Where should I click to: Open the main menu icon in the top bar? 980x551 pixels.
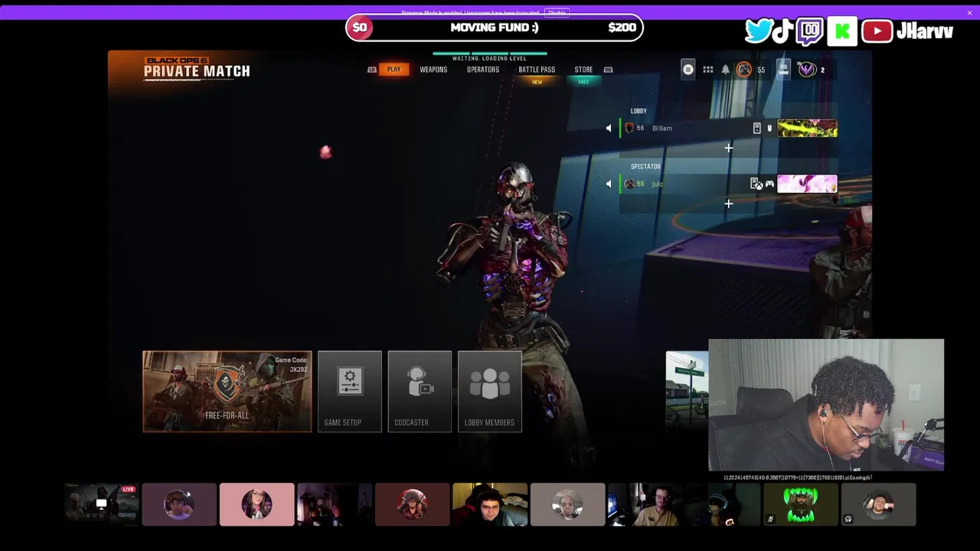point(688,70)
